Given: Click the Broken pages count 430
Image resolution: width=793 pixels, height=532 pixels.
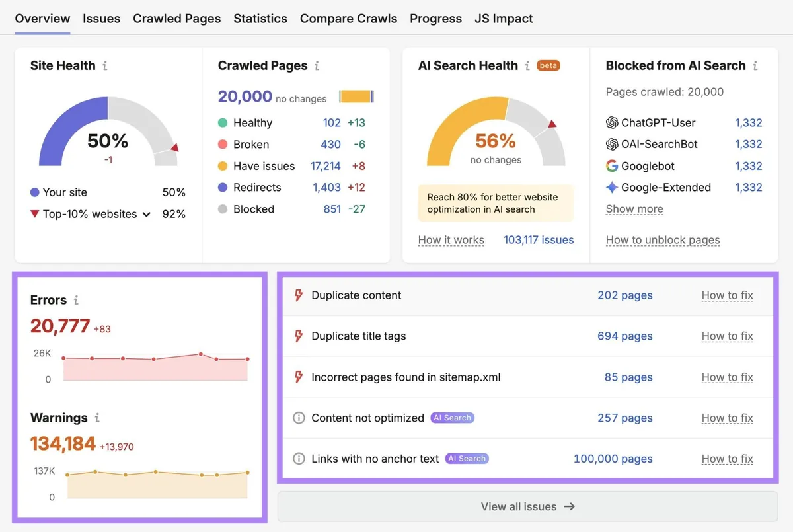Looking at the screenshot, I should click(330, 144).
